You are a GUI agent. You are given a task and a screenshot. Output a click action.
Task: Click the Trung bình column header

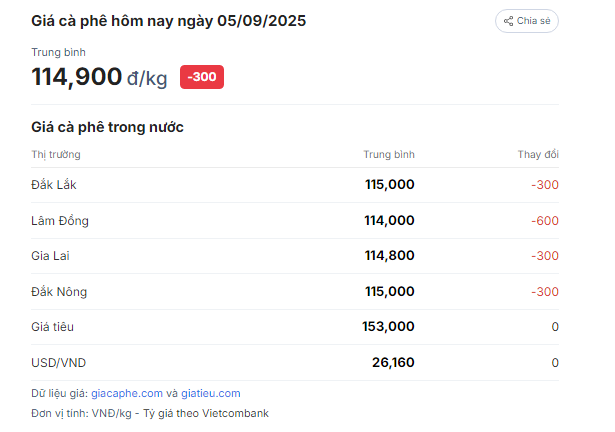[x=389, y=155]
